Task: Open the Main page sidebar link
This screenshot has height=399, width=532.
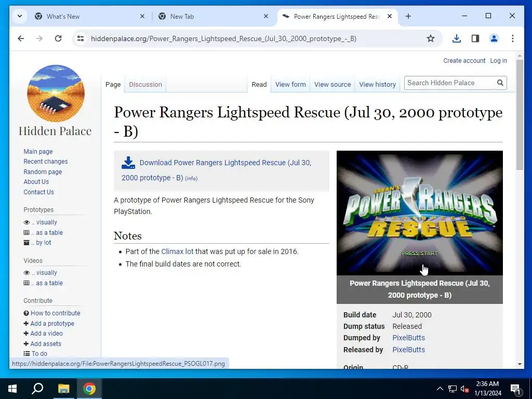Action: [38, 151]
